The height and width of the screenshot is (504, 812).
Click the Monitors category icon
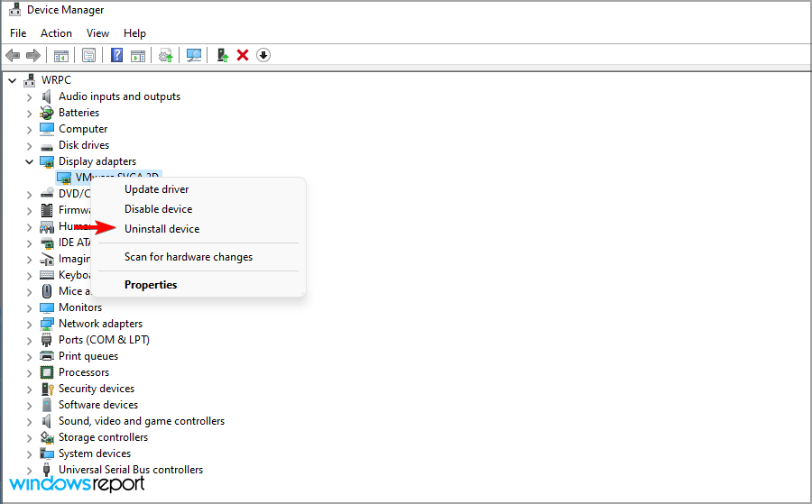[x=47, y=307]
